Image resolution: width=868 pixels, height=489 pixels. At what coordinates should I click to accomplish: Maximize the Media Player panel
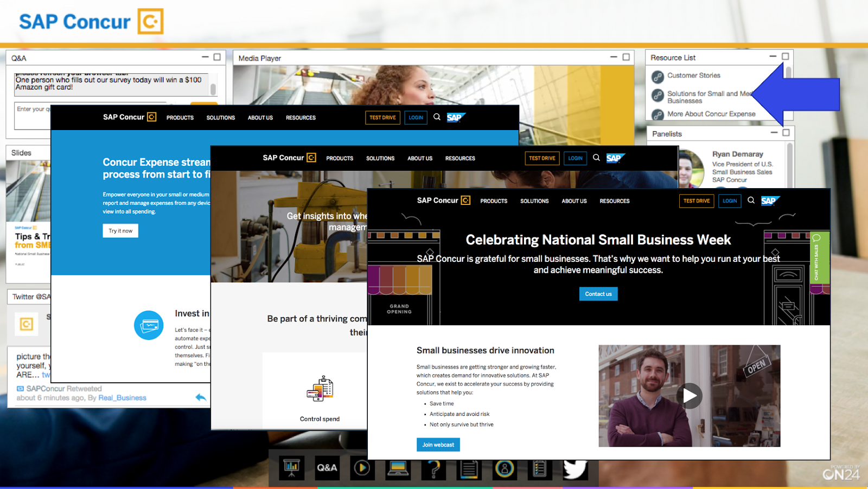[626, 57]
